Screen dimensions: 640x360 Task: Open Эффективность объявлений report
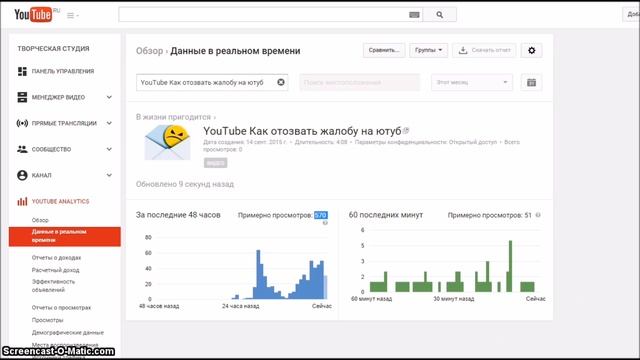(53, 286)
